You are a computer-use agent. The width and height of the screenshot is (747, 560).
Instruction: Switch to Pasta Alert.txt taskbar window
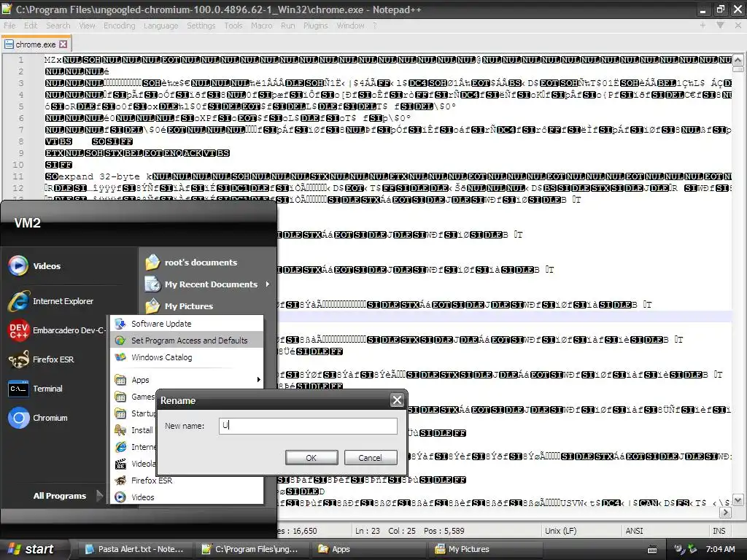tap(134, 549)
